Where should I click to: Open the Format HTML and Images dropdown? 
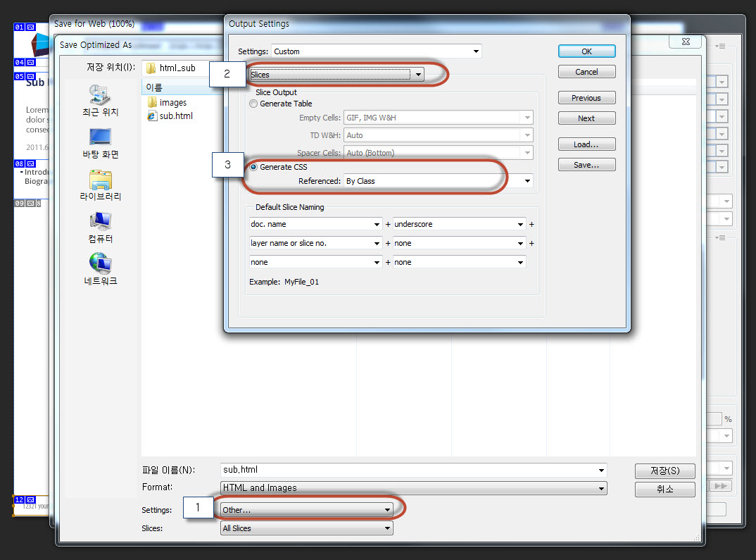413,488
